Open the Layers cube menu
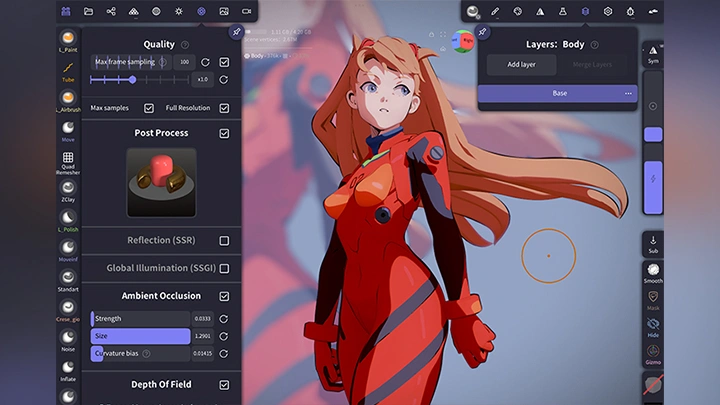 coord(585,11)
